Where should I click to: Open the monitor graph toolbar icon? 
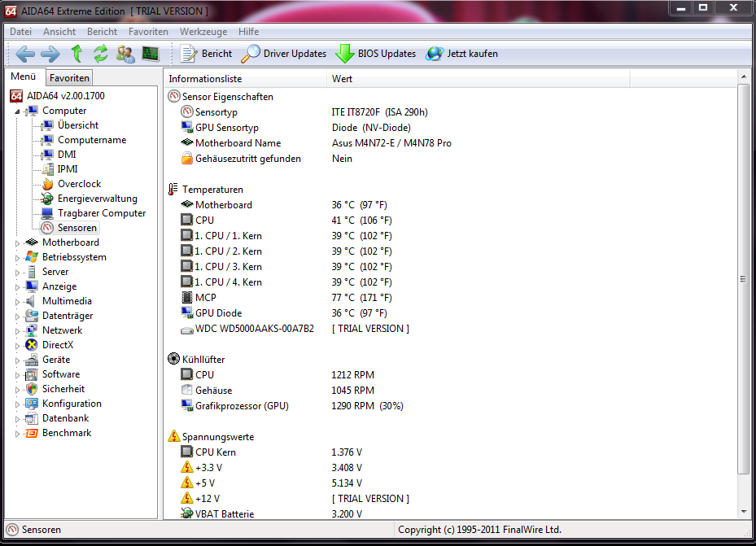pyautogui.click(x=151, y=54)
